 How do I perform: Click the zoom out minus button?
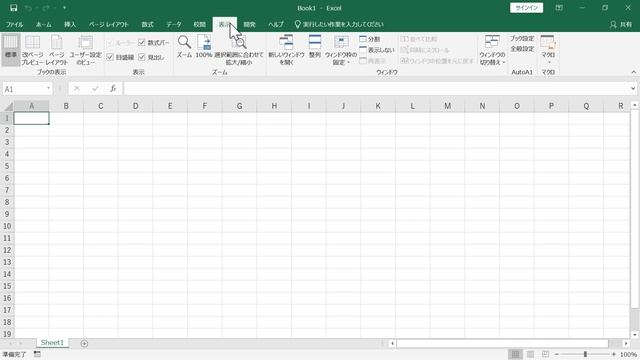coord(557,354)
